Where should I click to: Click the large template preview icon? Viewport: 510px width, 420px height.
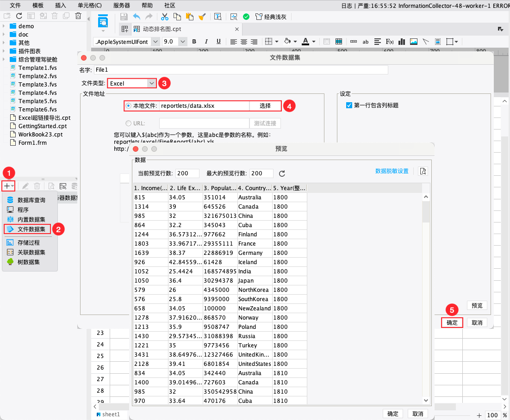point(103,22)
